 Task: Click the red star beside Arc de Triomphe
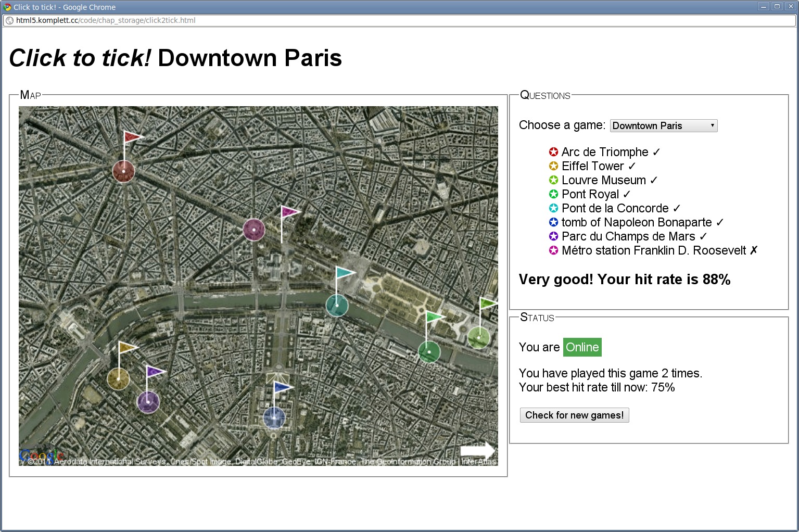(553, 152)
